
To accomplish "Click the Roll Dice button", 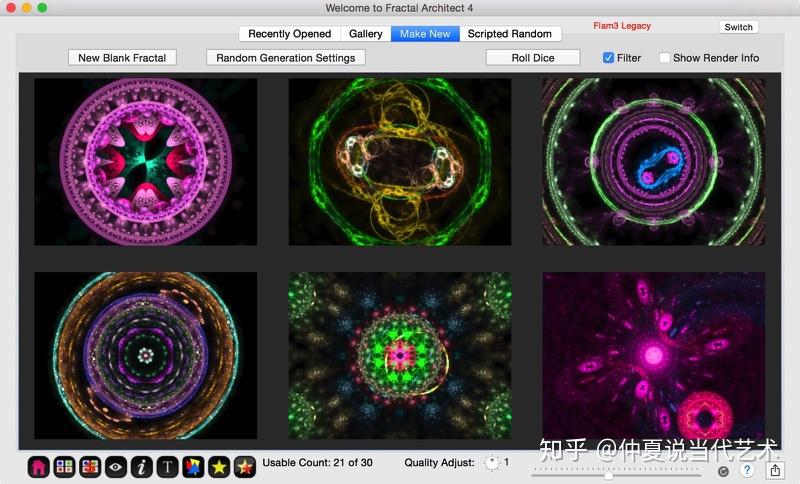I will [533, 58].
